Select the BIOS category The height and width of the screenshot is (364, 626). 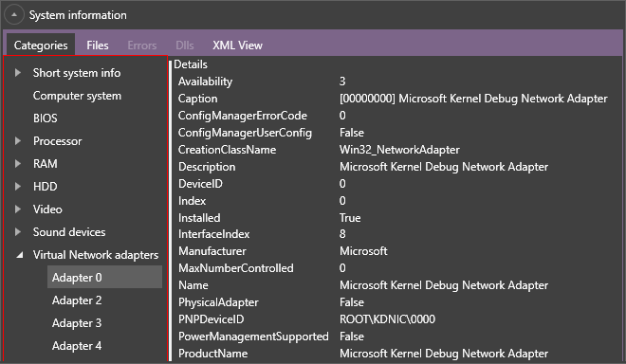tap(46, 118)
